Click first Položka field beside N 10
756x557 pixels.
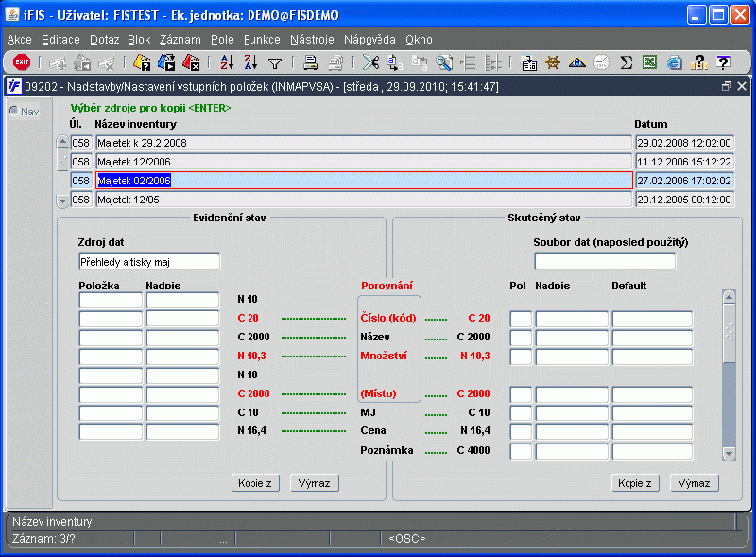point(111,300)
